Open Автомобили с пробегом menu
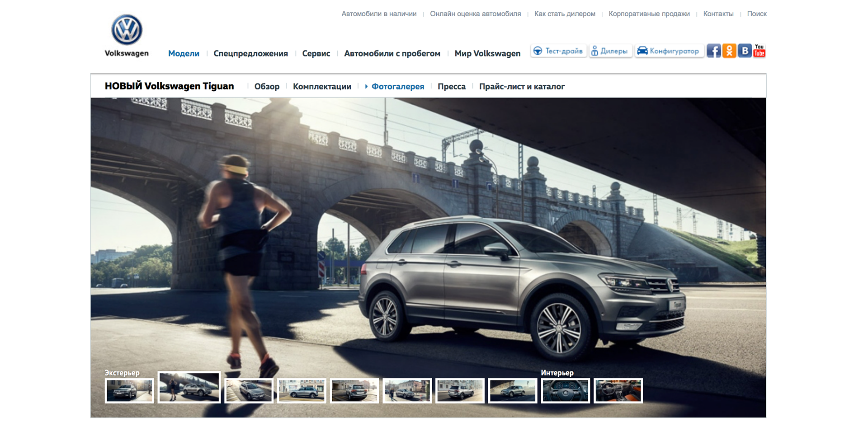The width and height of the screenshot is (868, 440). pyautogui.click(x=392, y=53)
